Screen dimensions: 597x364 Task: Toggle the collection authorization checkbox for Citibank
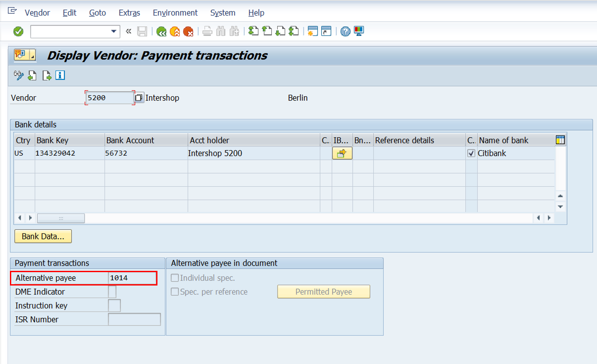point(471,153)
